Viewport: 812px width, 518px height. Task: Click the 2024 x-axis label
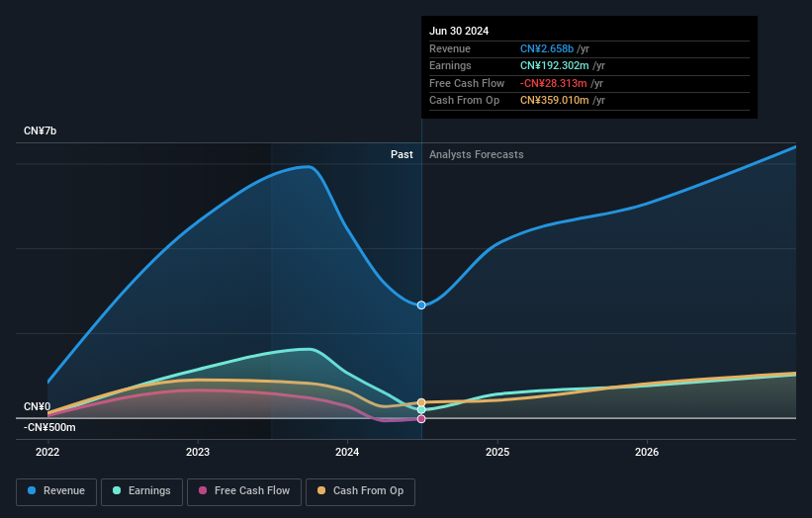click(x=347, y=453)
